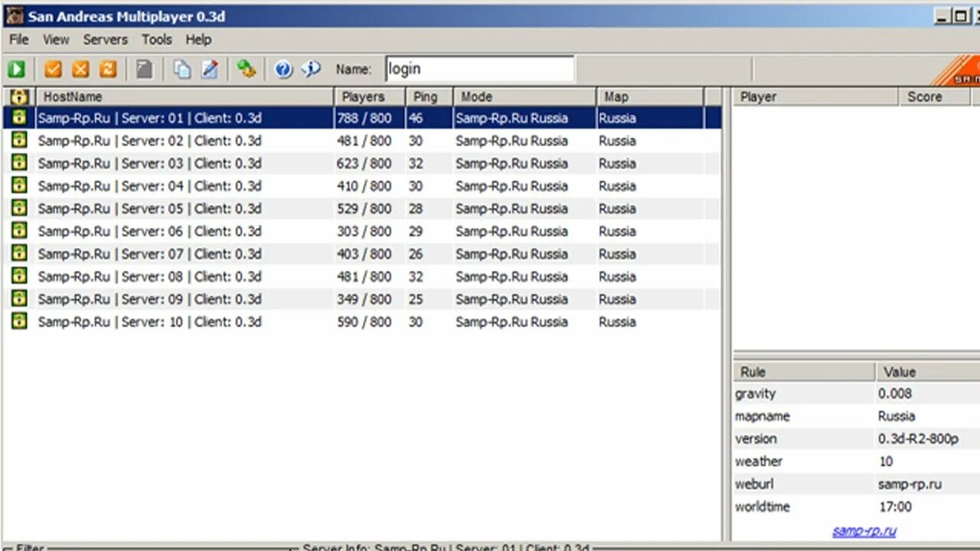980x551 pixels.
Task: Sort servers by Players column header
Action: pyautogui.click(x=371, y=97)
